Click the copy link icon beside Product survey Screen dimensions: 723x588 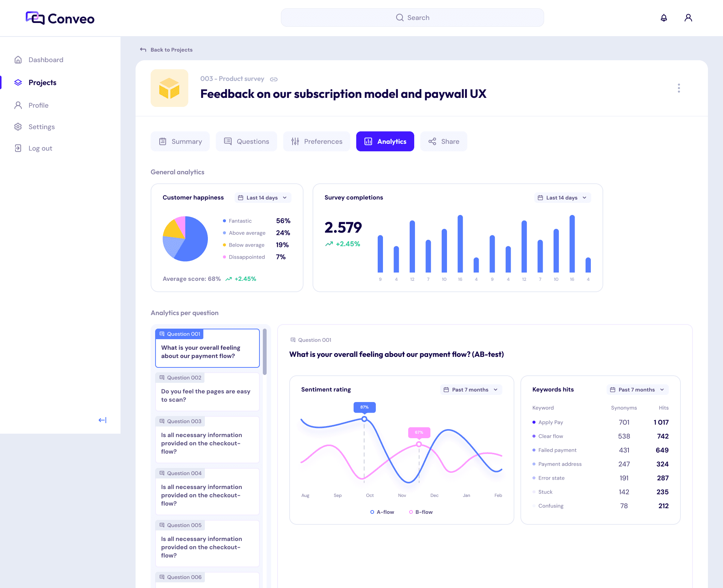[x=274, y=79]
